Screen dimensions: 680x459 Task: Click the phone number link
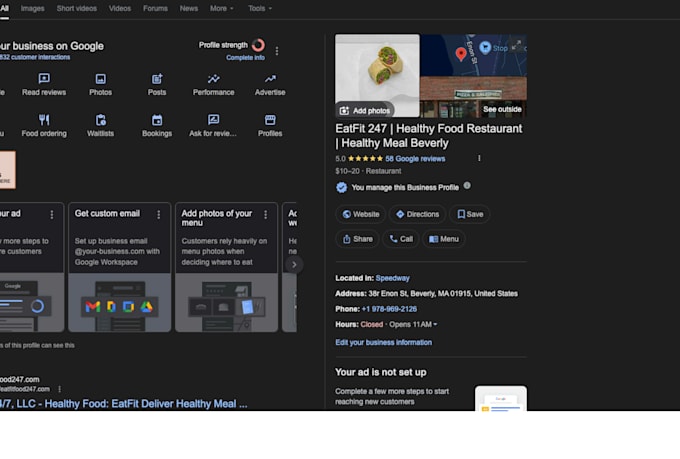coord(389,309)
